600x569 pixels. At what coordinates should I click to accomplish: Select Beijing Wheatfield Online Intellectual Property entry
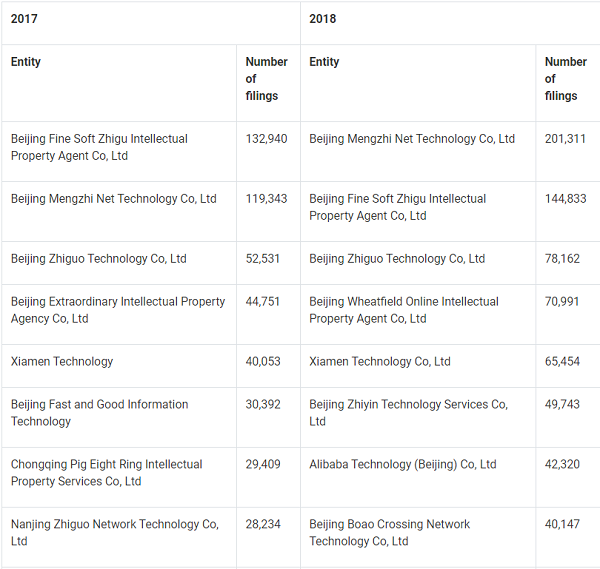(x=404, y=310)
